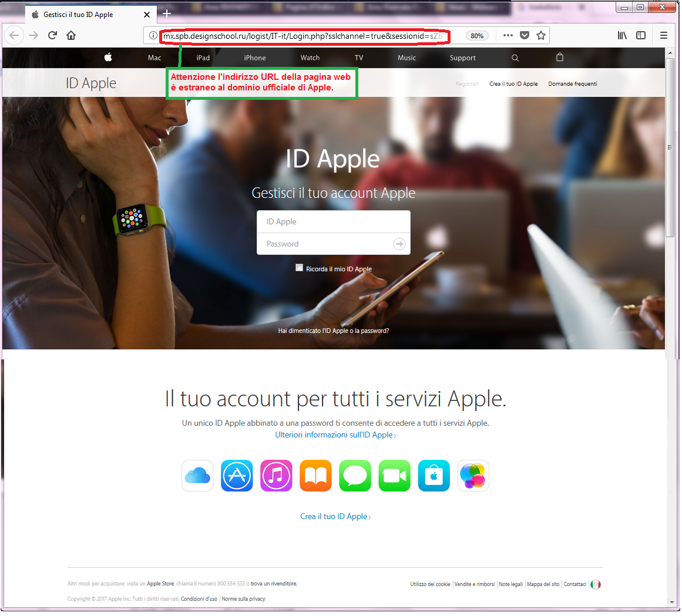Click the scrollbar up arrow
The image size is (682, 616).
tap(671, 53)
